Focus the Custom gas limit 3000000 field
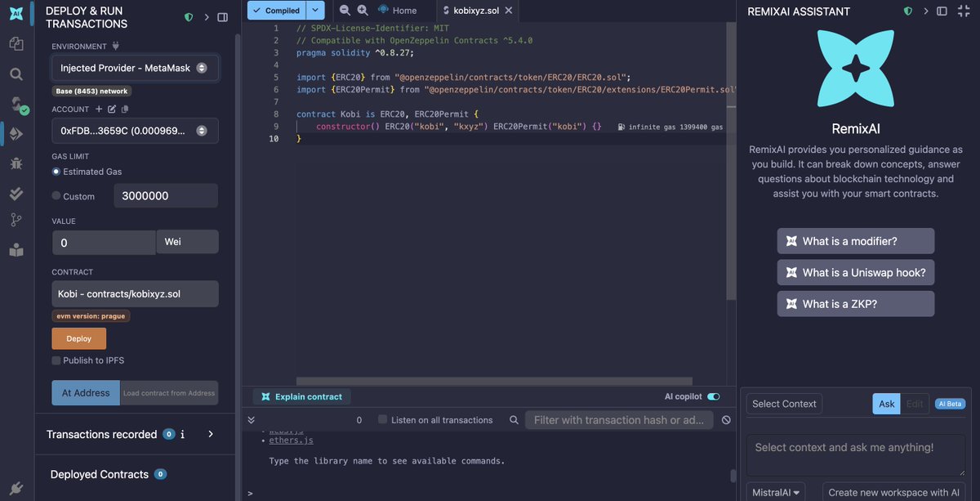The height and width of the screenshot is (501, 980). click(x=166, y=196)
